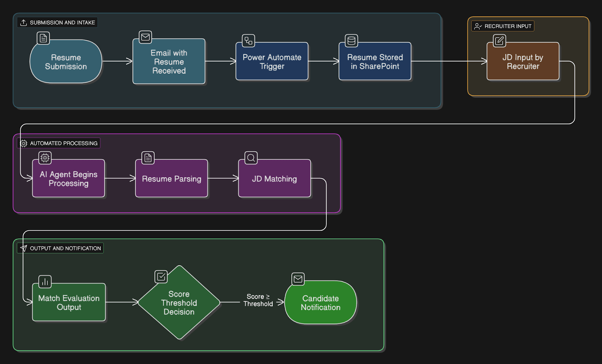Click the workflow icon on Power Automate Trigger
Screen dimensions: 602x364
tap(248, 41)
